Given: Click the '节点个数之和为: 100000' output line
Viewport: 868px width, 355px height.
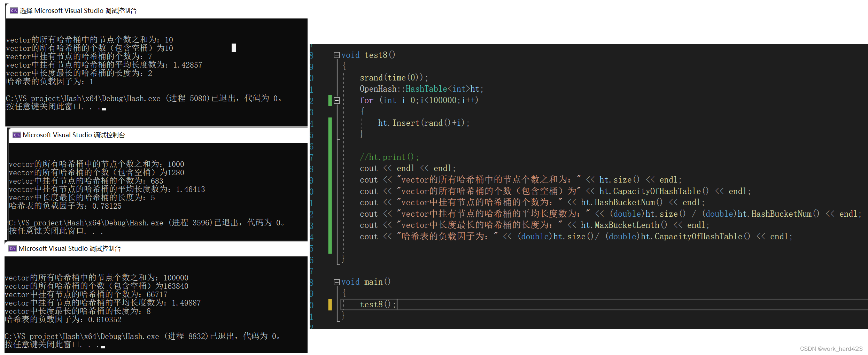Looking at the screenshot, I should click(96, 278).
